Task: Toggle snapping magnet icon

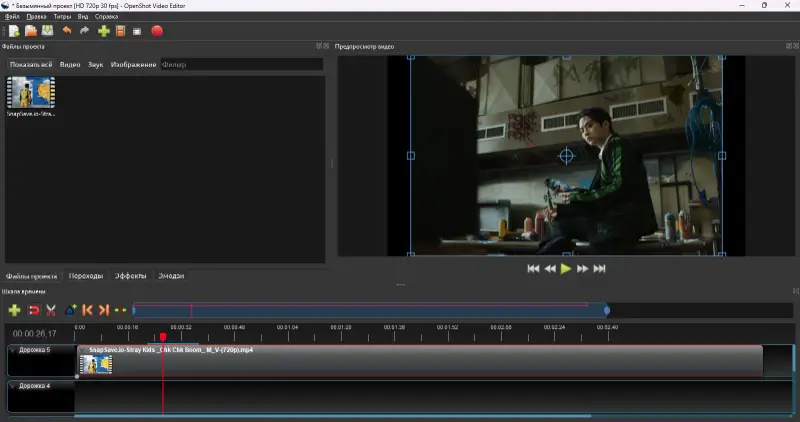Action: pos(34,310)
